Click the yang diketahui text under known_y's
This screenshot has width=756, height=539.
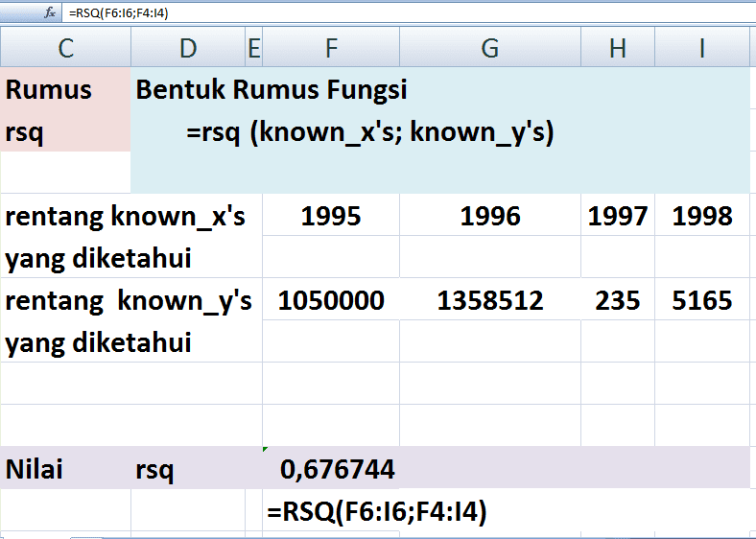pyautogui.click(x=99, y=342)
